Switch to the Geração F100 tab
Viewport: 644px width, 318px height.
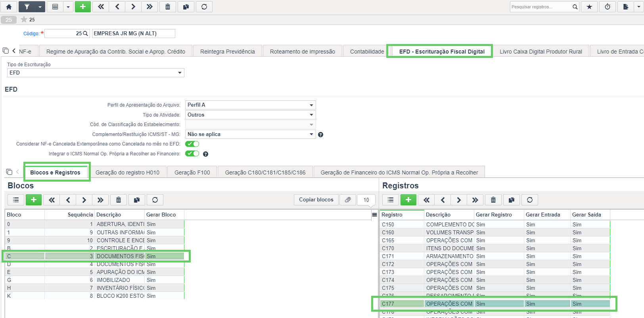[192, 172]
